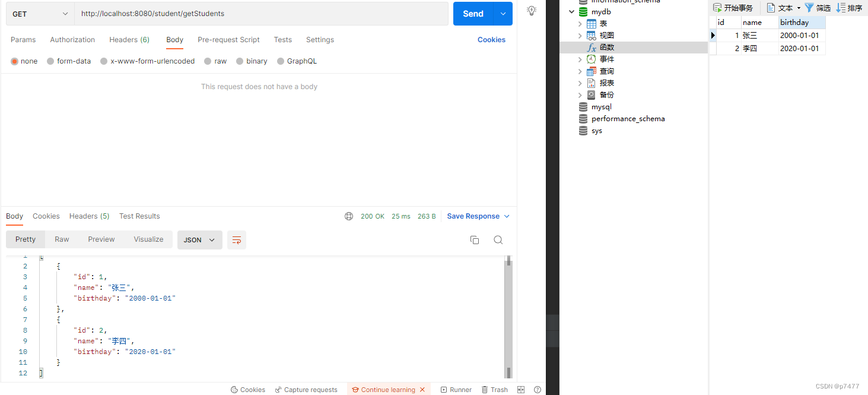Viewport: 868px width, 395px height.
Task: Open the JSON format dropdown
Action: coord(200,240)
